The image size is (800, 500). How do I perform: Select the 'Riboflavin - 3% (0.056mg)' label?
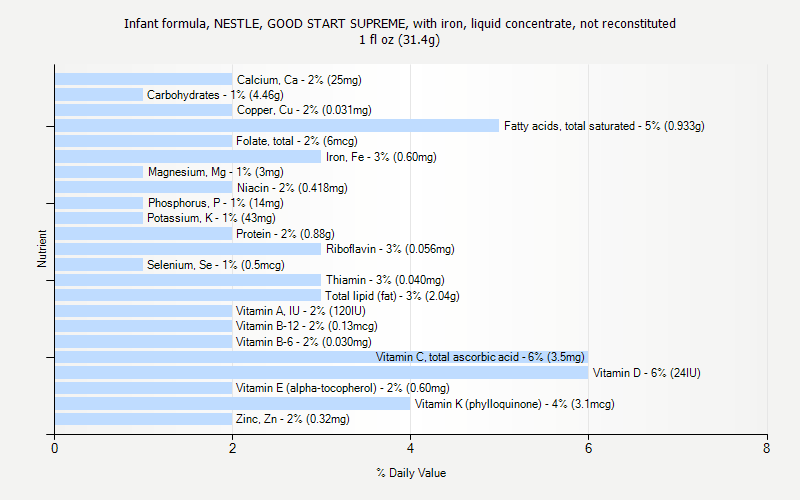390,249
